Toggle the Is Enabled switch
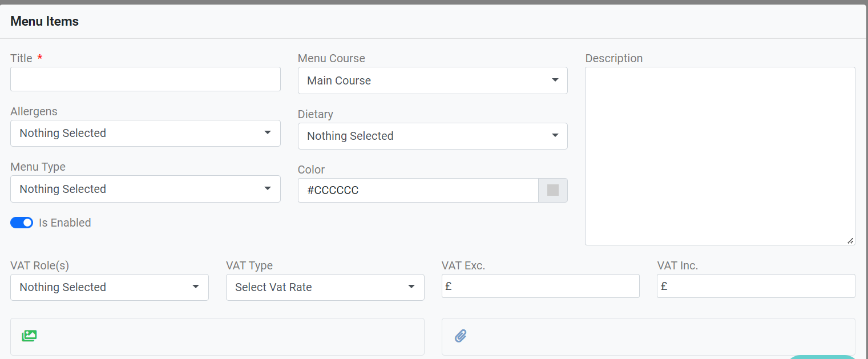Image resolution: width=868 pixels, height=359 pixels. tap(22, 223)
